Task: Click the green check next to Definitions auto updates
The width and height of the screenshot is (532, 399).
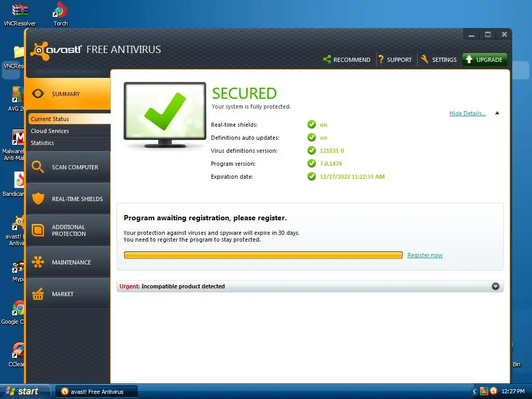Action: pos(312,137)
